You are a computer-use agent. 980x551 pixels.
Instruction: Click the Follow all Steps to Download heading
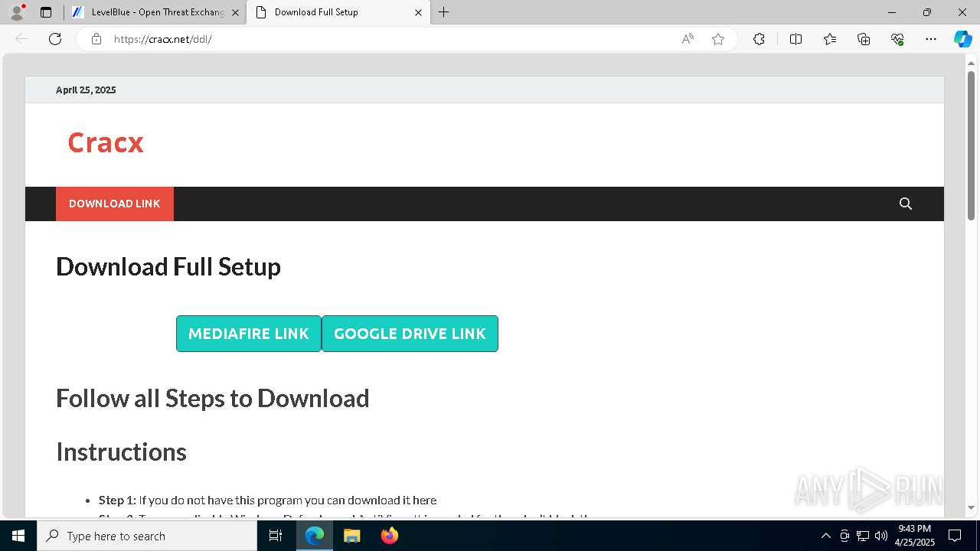[x=213, y=398]
